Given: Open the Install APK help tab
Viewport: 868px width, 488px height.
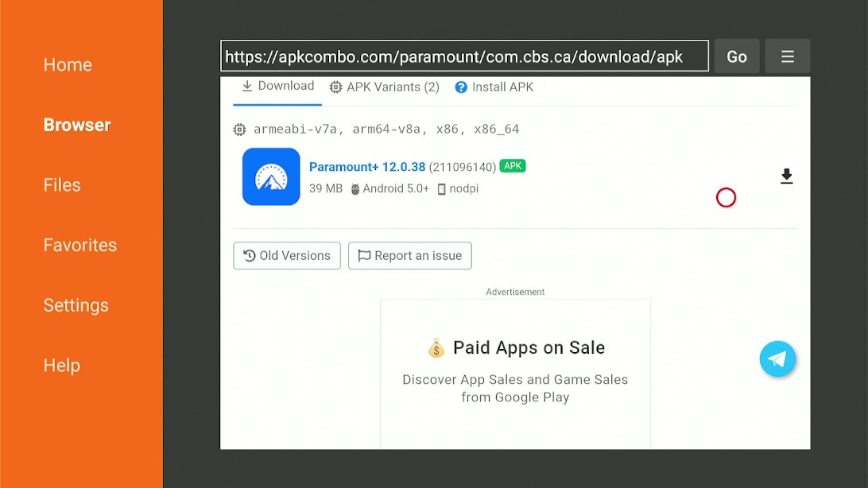Looking at the screenshot, I should [x=494, y=87].
